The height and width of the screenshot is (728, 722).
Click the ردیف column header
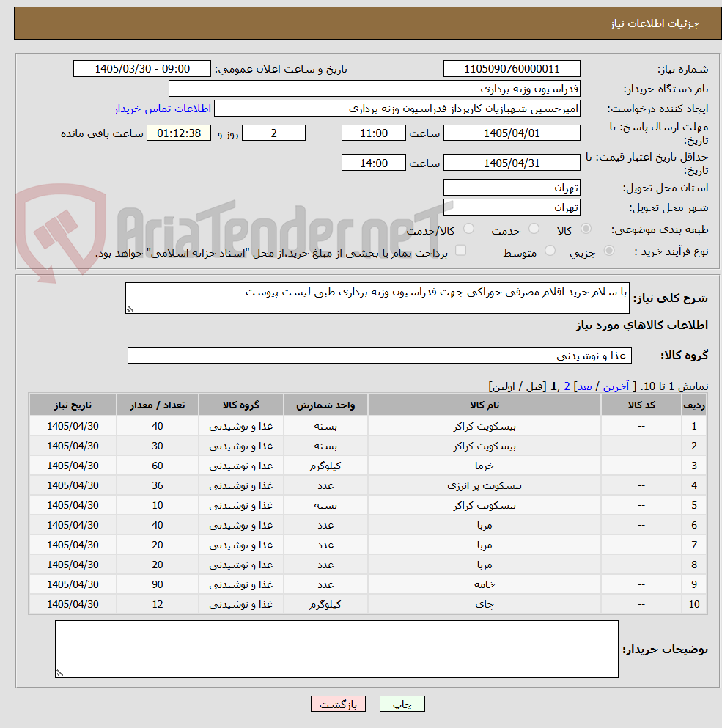(x=694, y=405)
